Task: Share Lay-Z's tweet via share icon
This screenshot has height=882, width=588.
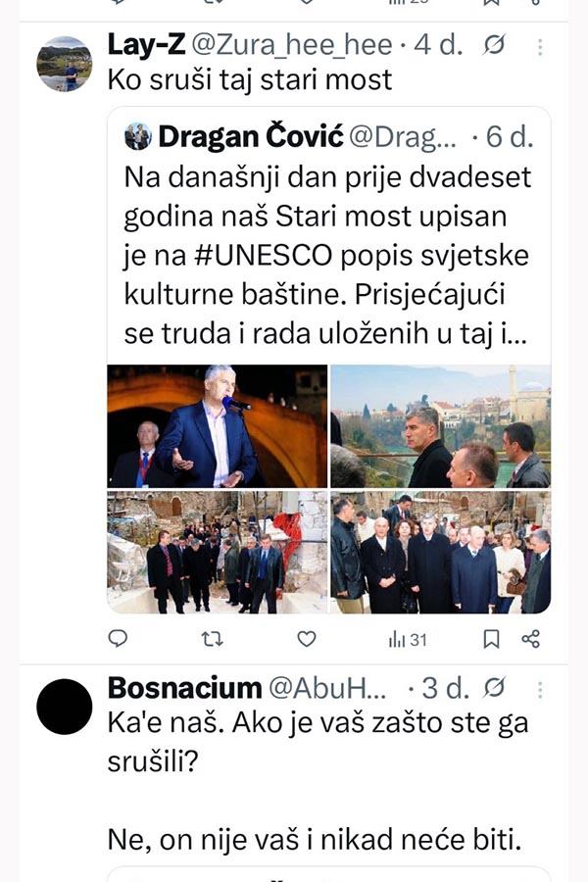Action: [530, 639]
